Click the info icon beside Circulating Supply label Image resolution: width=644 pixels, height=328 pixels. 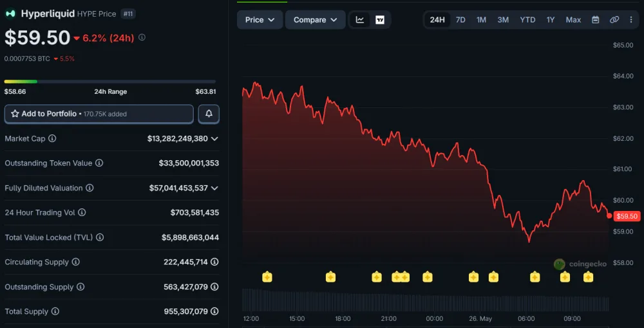(x=75, y=262)
